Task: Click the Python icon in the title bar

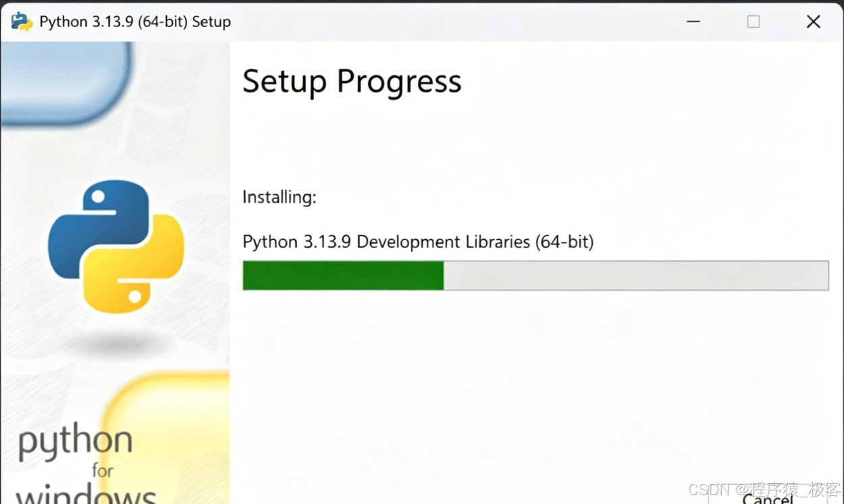Action: 22,22
